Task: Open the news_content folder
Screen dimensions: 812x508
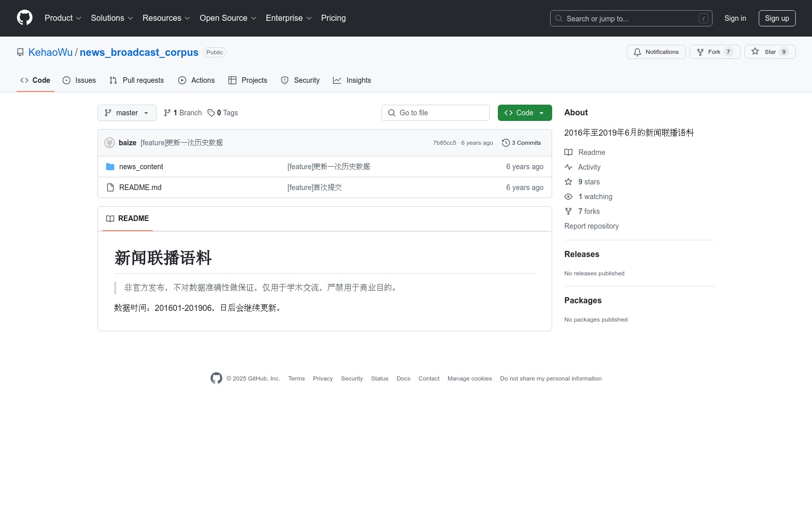Action: (x=141, y=167)
